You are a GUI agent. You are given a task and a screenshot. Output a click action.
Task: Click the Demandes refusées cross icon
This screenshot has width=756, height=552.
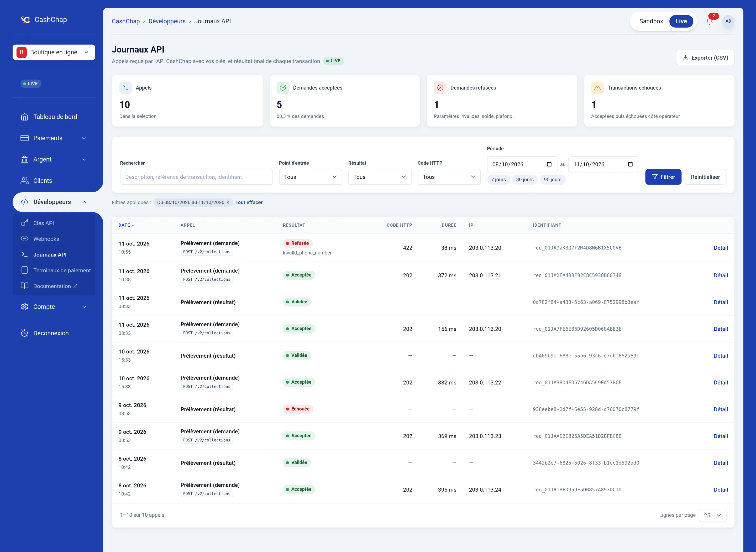440,87
